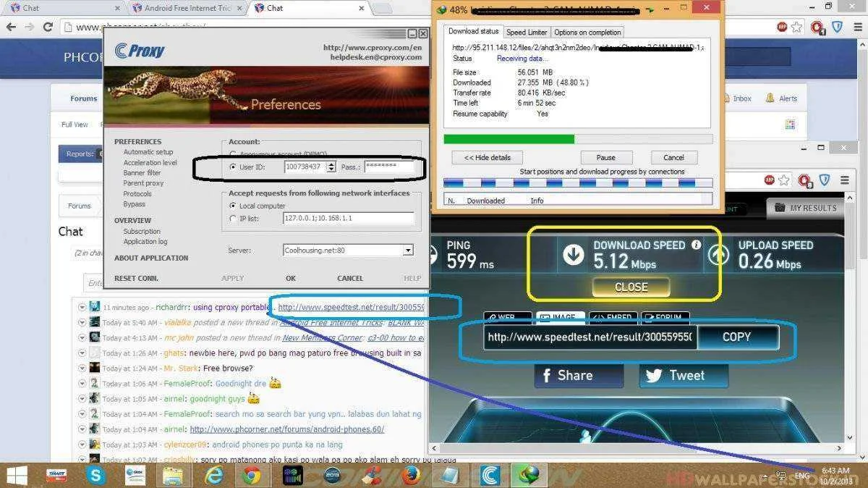
Task: Select the Anonymous account (DEMO) radio button
Action: [x=233, y=153]
